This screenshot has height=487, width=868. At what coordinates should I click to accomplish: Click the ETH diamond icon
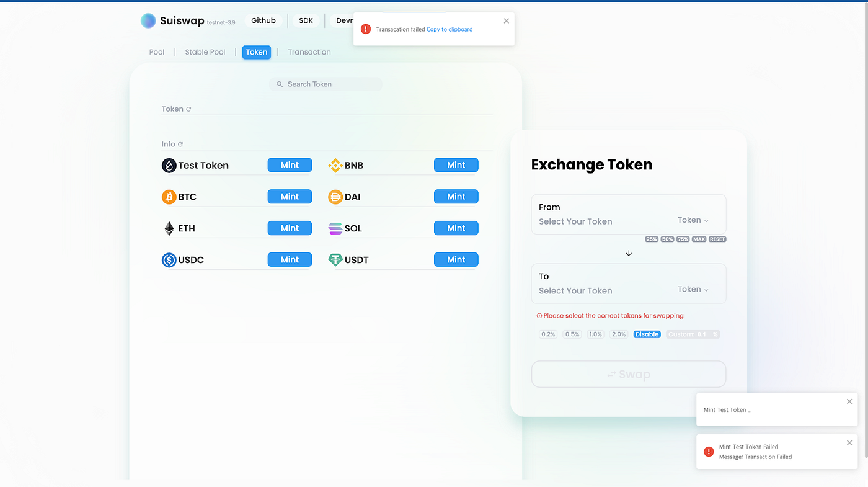click(169, 228)
